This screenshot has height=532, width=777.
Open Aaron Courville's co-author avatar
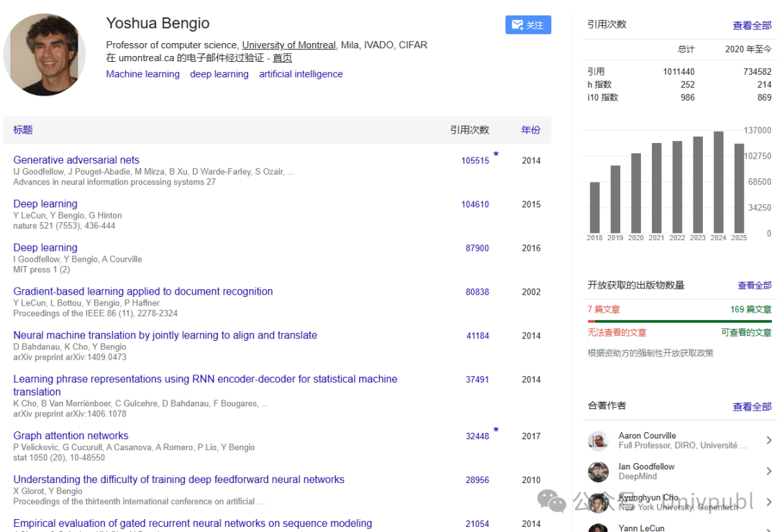click(x=598, y=441)
